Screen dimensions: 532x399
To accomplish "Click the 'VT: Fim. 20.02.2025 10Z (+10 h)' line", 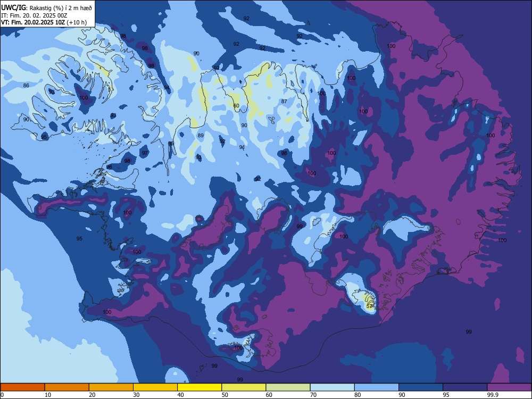I will tap(44, 22).
